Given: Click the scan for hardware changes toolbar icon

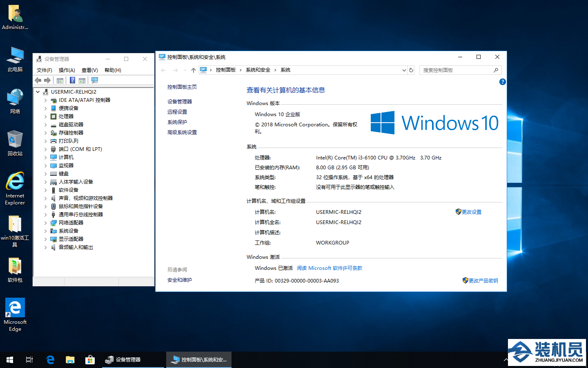Looking at the screenshot, I should tap(95, 81).
